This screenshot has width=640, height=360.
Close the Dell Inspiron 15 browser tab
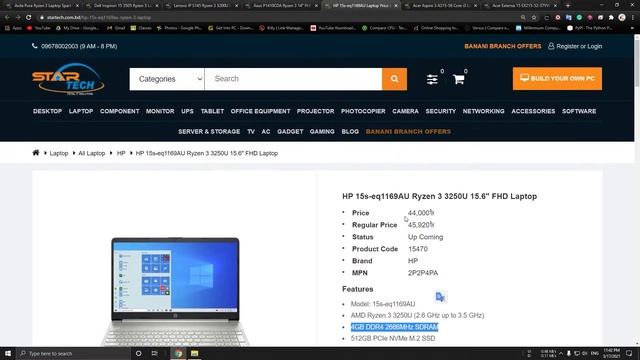(x=157, y=6)
